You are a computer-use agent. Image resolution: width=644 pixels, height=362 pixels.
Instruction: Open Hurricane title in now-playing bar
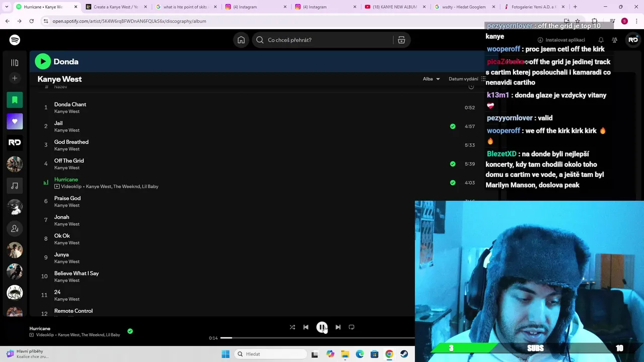pyautogui.click(x=40, y=328)
